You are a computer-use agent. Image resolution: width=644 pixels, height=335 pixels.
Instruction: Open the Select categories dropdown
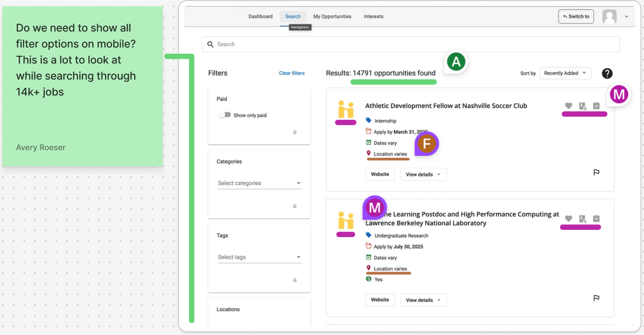point(259,183)
